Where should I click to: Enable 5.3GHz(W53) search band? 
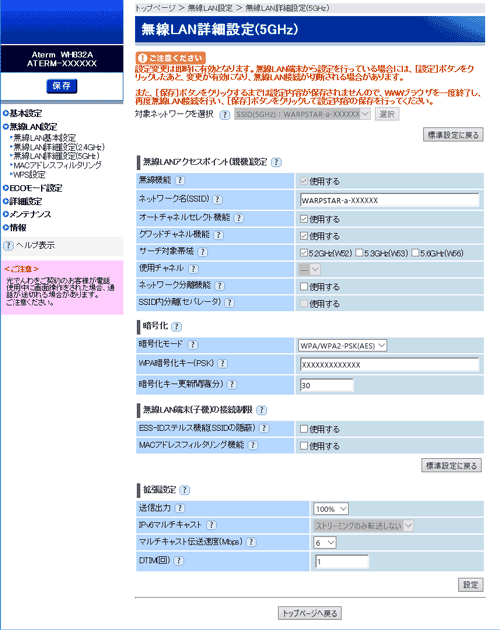click(x=359, y=253)
